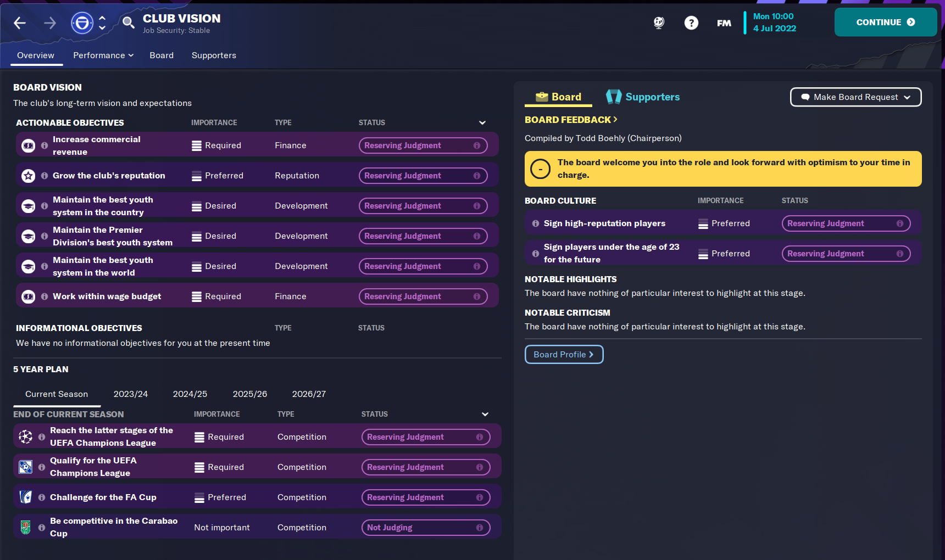Show info for Work within wage budget
Viewport: 945px width, 560px height.
[45, 296]
